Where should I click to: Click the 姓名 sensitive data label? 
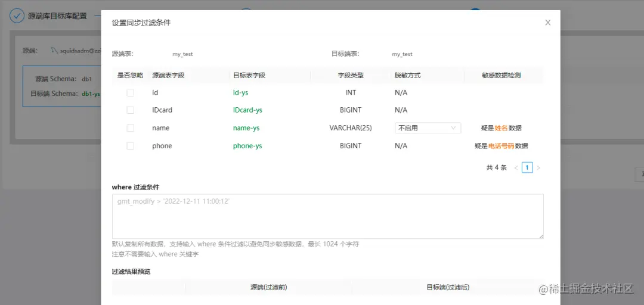[x=501, y=128]
